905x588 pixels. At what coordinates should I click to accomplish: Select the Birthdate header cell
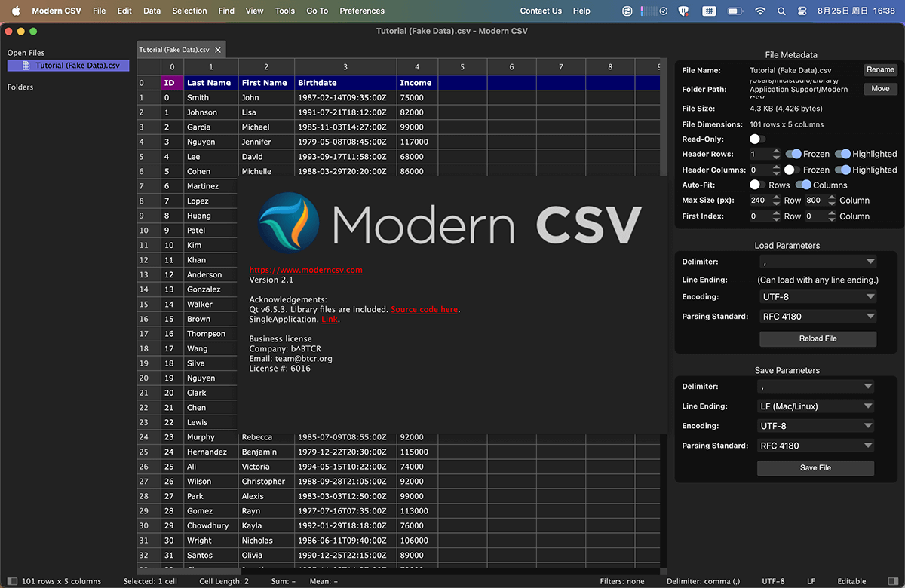pyautogui.click(x=345, y=83)
